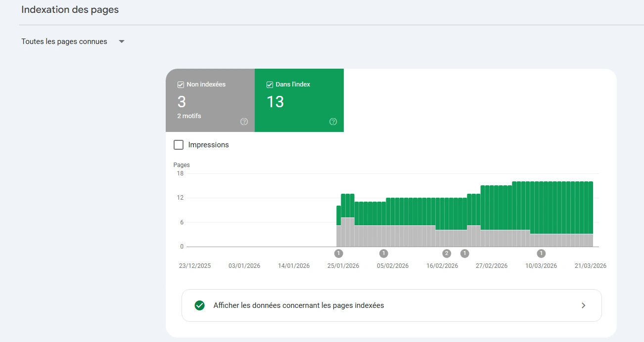Open the "Toutes les pages connues" filter dropdown
Image resolution: width=644 pixels, height=342 pixels.
click(63, 42)
